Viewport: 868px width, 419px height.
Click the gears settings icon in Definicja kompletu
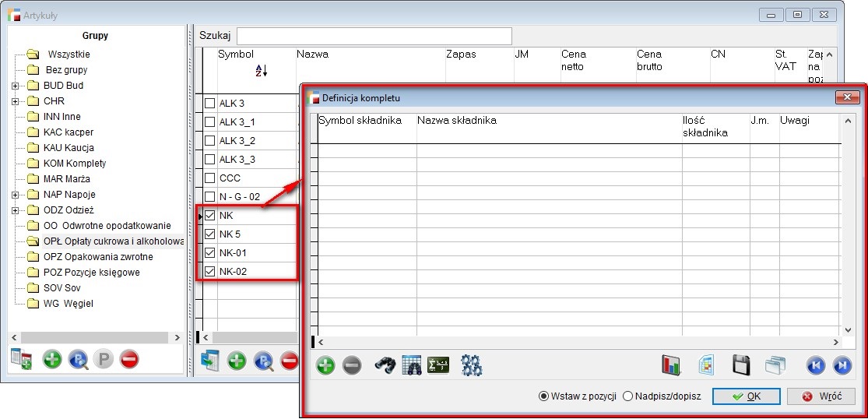472,365
